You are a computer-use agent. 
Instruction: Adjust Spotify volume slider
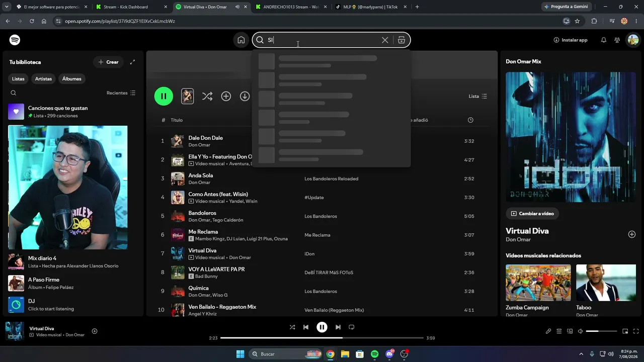point(601,331)
